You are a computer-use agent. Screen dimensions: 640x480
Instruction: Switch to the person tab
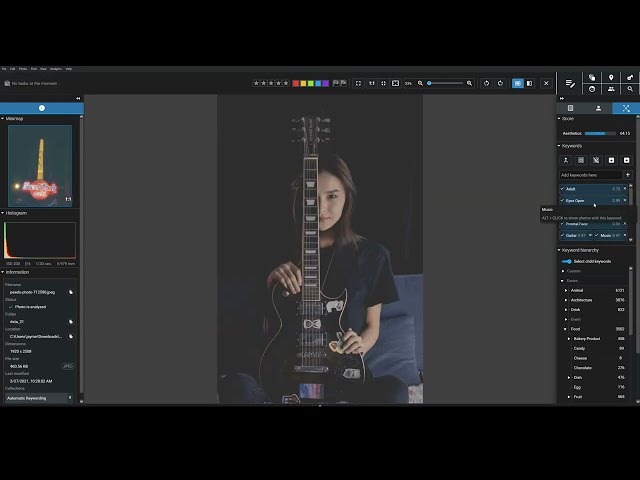598,108
